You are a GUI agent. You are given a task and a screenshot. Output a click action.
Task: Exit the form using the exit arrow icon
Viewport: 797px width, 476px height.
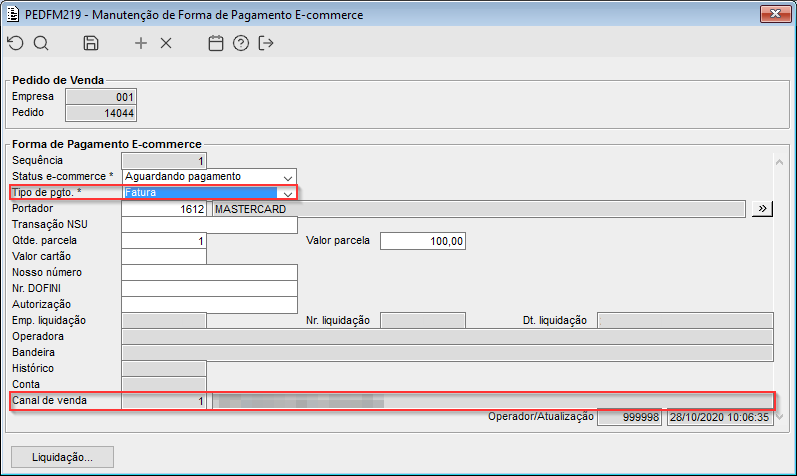tap(266, 43)
